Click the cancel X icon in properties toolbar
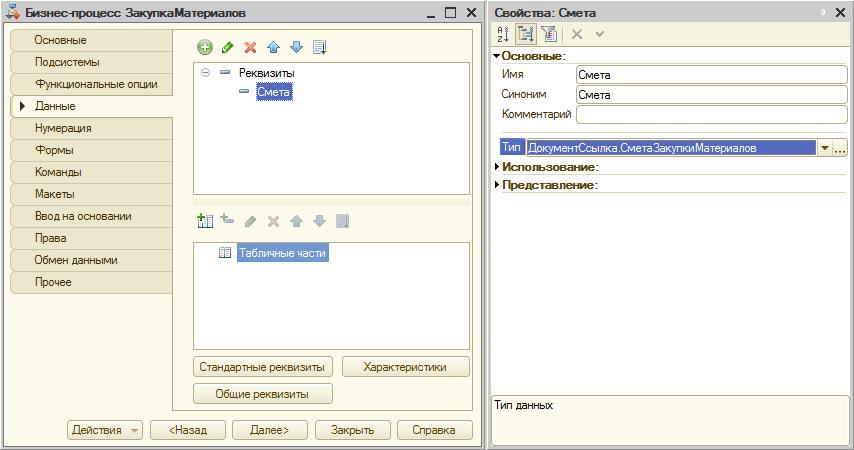The height and width of the screenshot is (450, 854). tap(577, 34)
